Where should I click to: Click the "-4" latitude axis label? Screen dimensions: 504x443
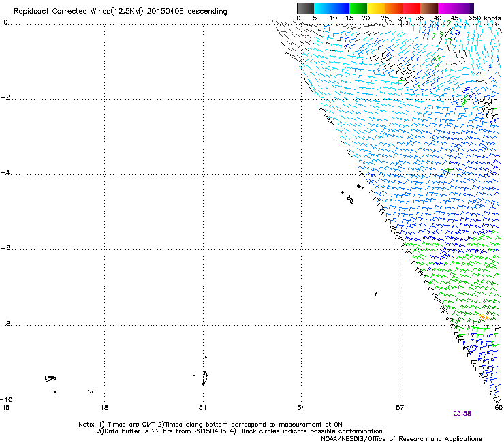(5, 172)
